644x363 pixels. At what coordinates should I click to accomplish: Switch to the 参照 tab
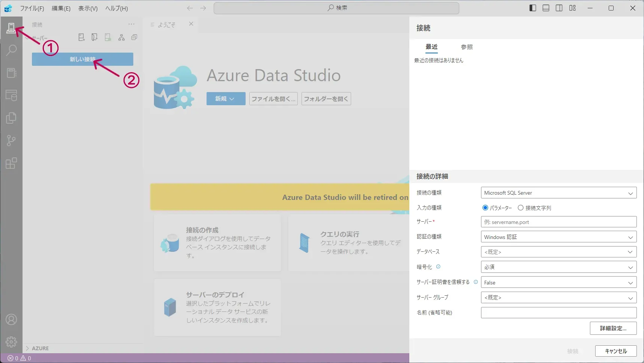[x=467, y=47]
